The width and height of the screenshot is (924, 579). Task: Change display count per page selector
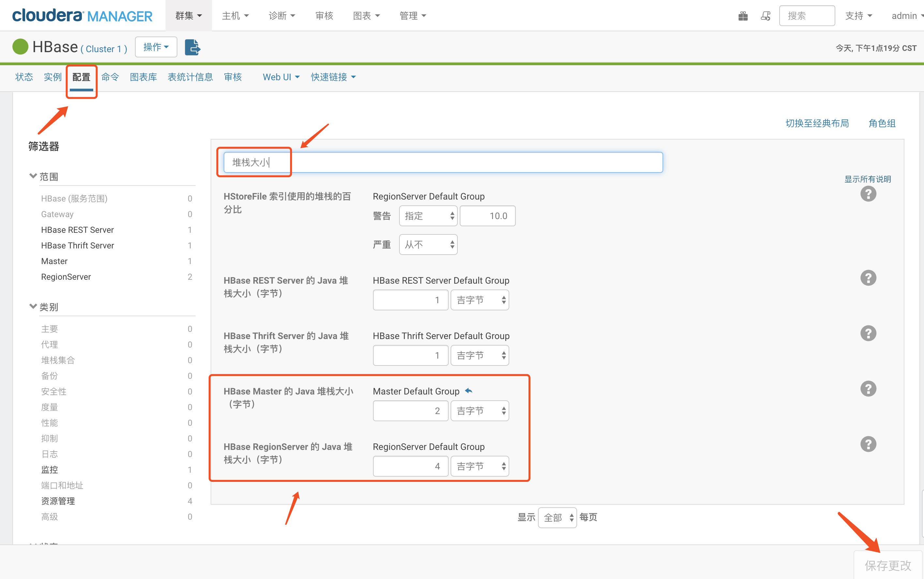click(x=558, y=517)
